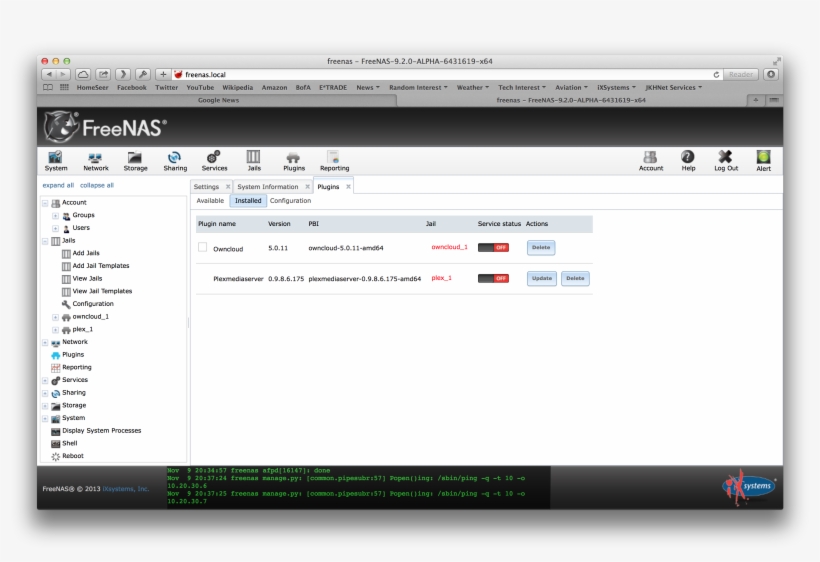Click the 'collapse all' link
The image size is (820, 562).
pyautogui.click(x=97, y=185)
